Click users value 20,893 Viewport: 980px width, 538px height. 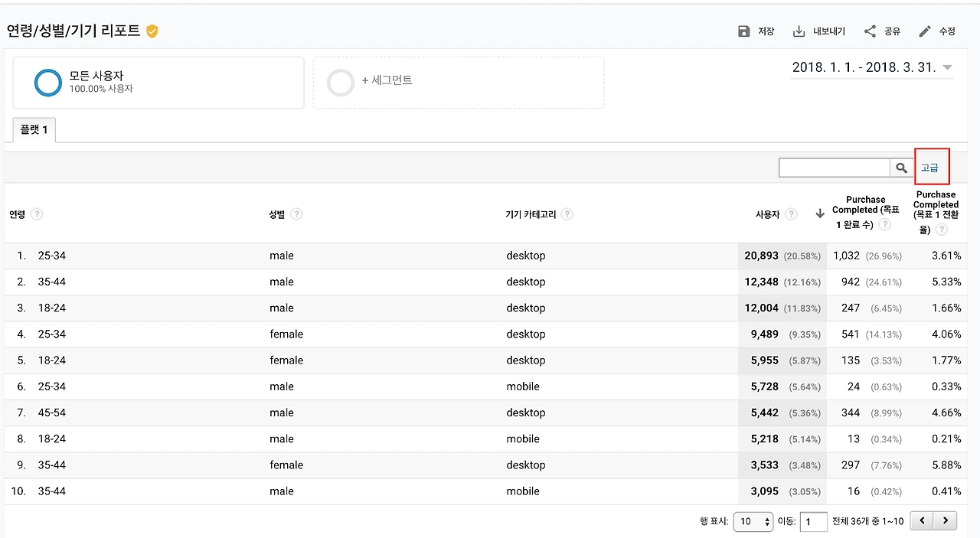[x=762, y=256]
